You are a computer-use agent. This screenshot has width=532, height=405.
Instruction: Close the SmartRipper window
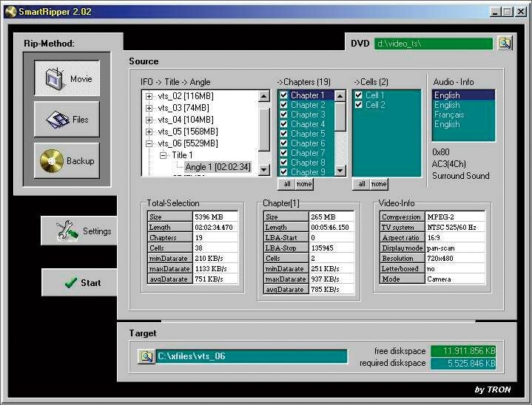(x=521, y=12)
